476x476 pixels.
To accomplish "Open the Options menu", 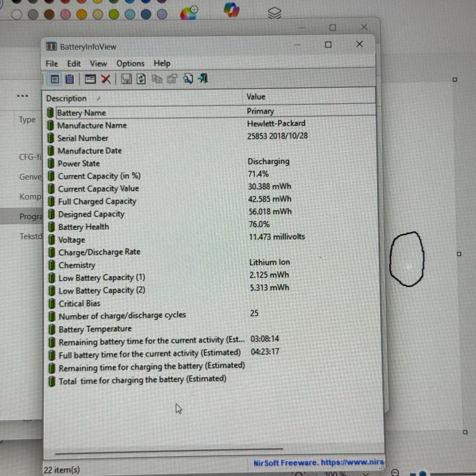I will (130, 64).
